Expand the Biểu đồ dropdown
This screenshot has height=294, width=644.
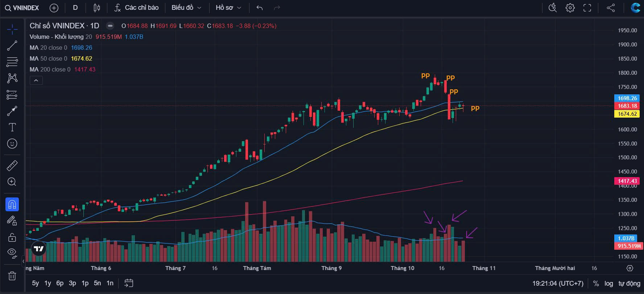tap(186, 8)
